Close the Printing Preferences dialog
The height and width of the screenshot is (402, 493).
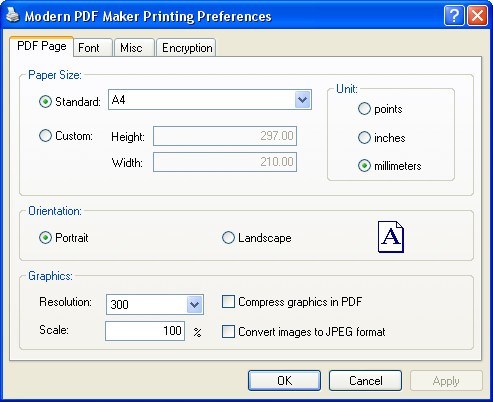[477, 16]
